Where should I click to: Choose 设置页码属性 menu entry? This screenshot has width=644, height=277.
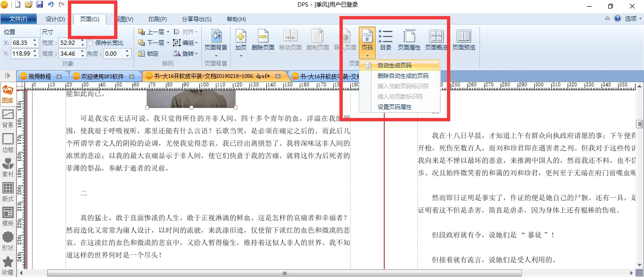coord(394,107)
